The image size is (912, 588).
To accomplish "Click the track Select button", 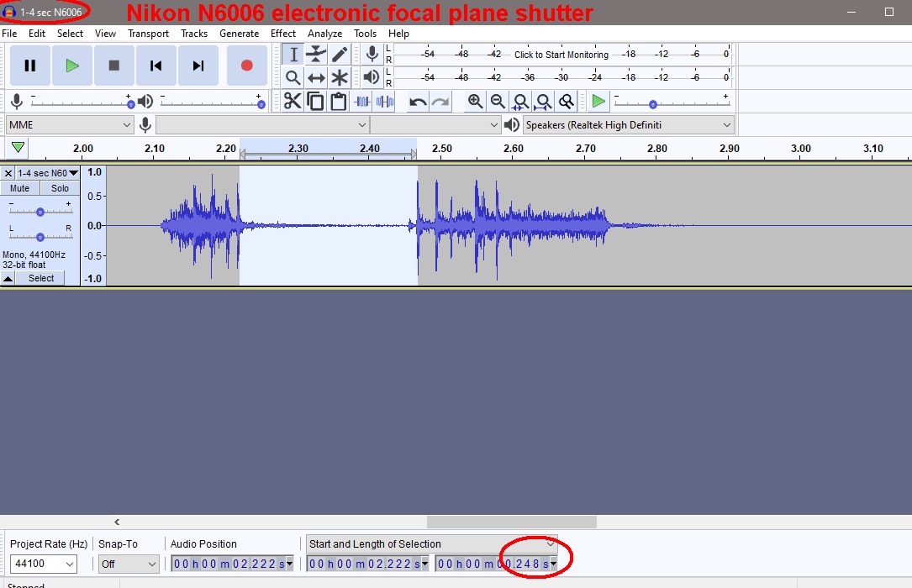I will tap(41, 278).
